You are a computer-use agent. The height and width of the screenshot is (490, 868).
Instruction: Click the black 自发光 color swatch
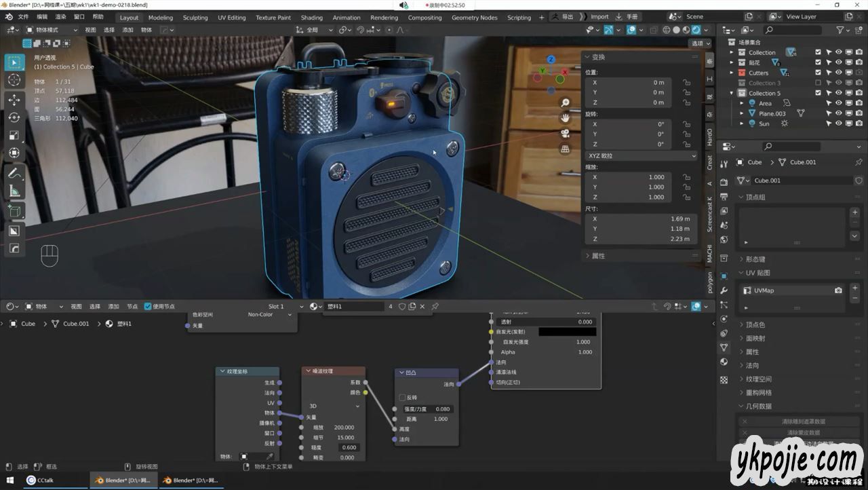[567, 332]
